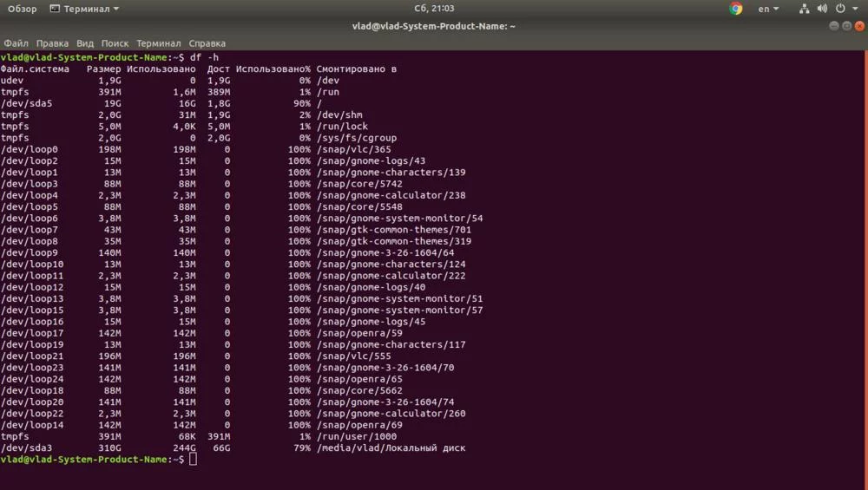This screenshot has height=490, width=868.
Task: Click '/snap/openra/69' mount path
Action: [x=359, y=425]
